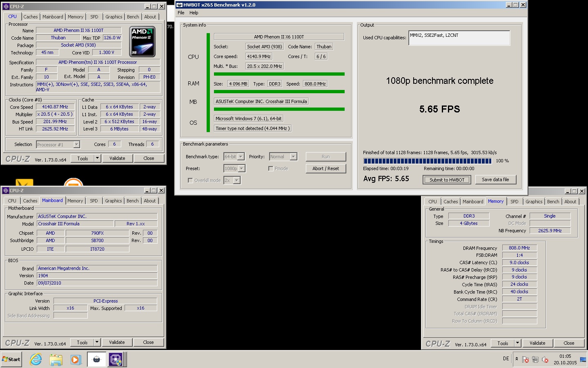
Task: Click the AMD Phenom II logo image
Action: [x=143, y=42]
